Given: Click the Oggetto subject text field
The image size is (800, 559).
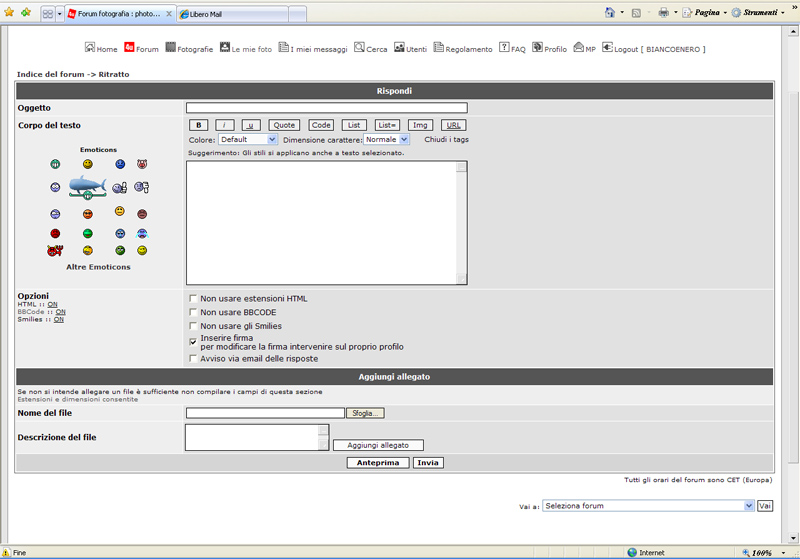Looking at the screenshot, I should coord(326,108).
